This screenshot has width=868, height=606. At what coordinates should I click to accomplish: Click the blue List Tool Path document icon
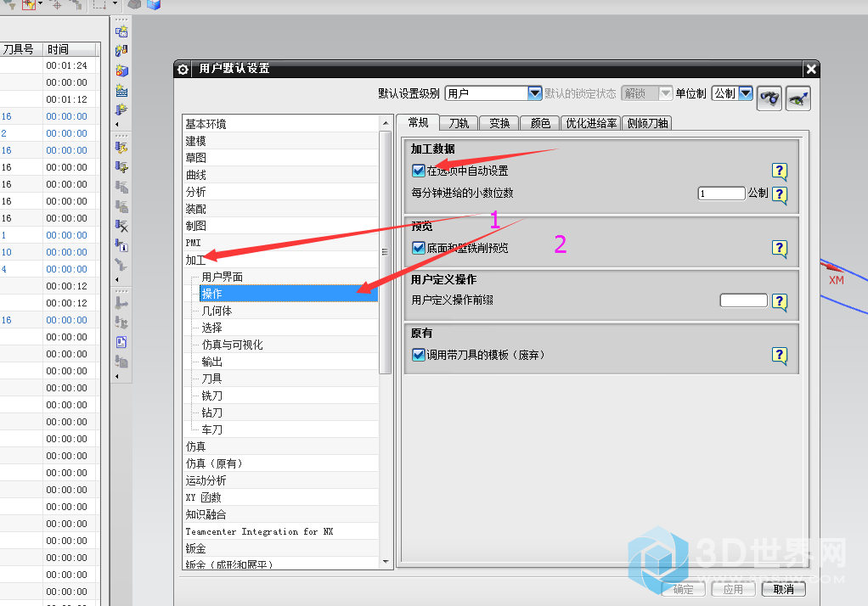[x=121, y=342]
